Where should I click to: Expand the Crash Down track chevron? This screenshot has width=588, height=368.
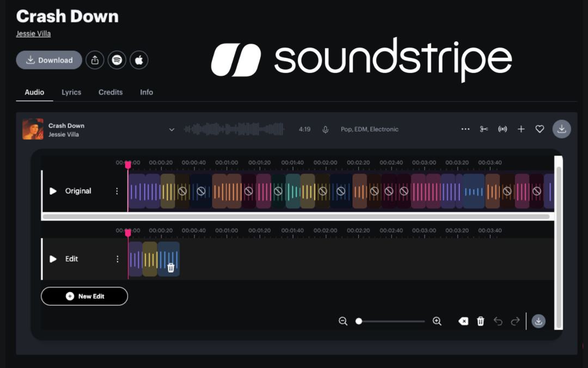point(171,130)
